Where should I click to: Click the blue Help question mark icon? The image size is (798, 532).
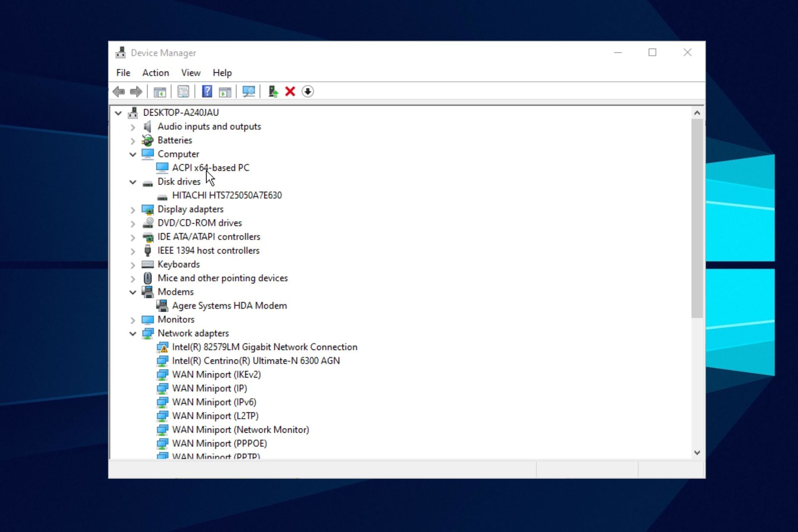(207, 91)
